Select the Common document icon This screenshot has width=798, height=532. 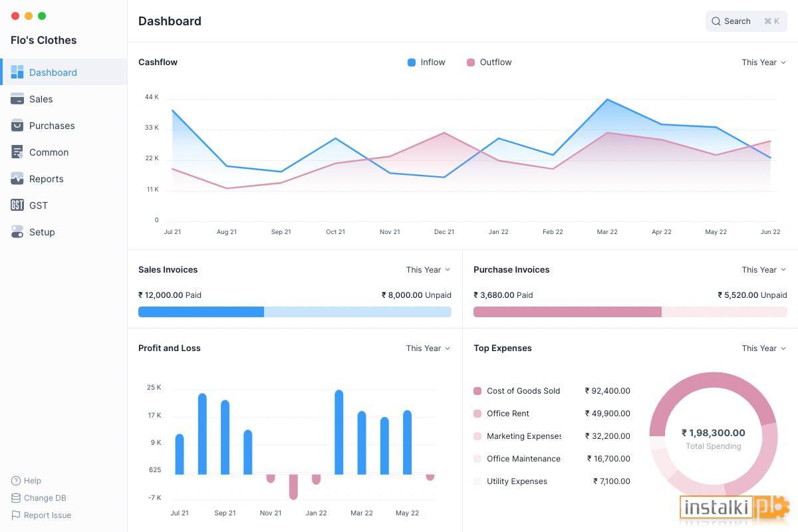click(17, 152)
